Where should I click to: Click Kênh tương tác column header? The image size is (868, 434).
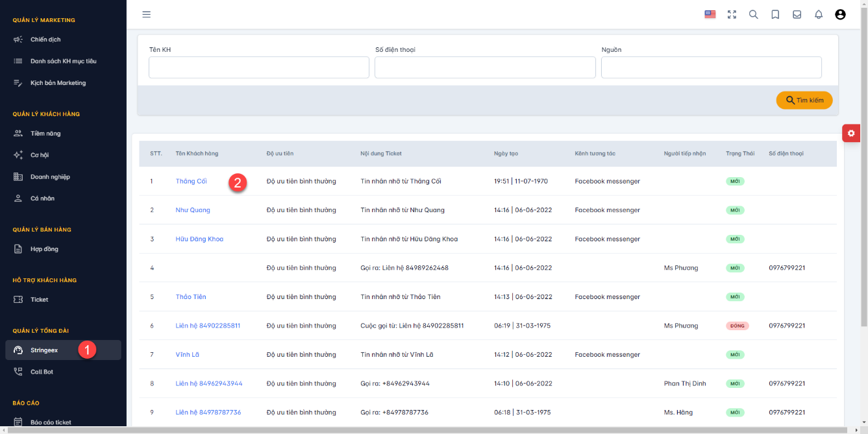(595, 154)
